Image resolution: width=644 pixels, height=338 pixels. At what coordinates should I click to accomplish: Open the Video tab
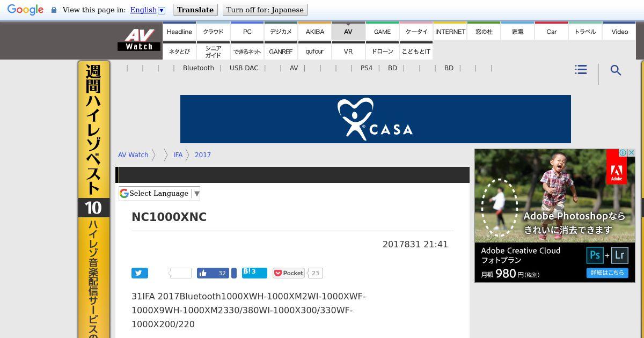619,32
